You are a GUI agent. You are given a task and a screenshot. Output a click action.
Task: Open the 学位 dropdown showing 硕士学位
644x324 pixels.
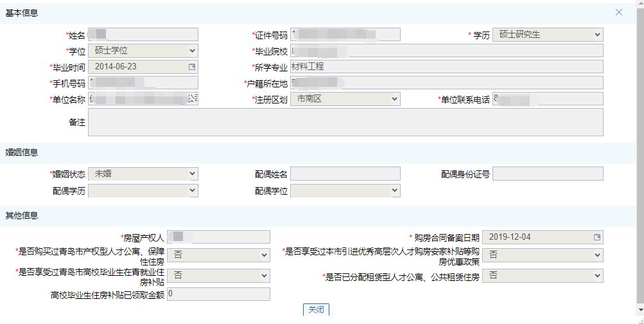point(143,51)
